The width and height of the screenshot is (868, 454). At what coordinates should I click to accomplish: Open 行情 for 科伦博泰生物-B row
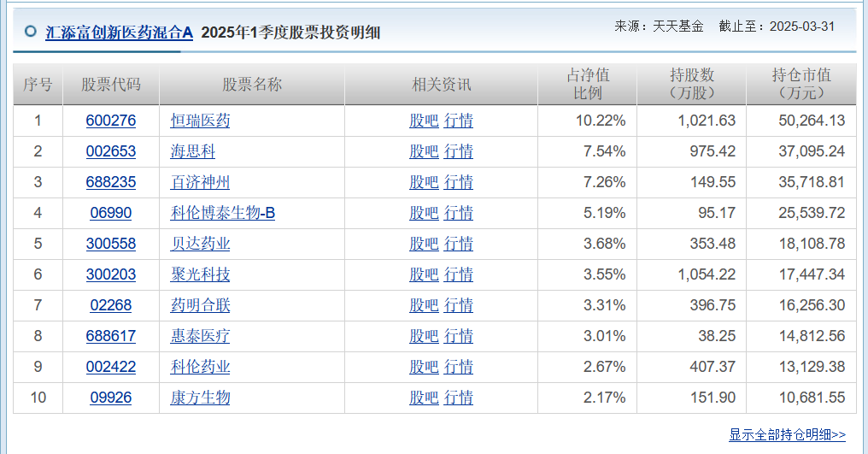[x=459, y=213]
